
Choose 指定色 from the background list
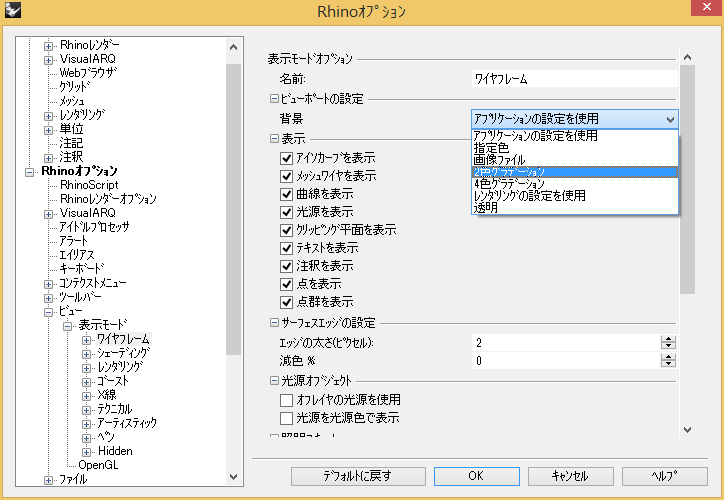pyautogui.click(x=574, y=148)
